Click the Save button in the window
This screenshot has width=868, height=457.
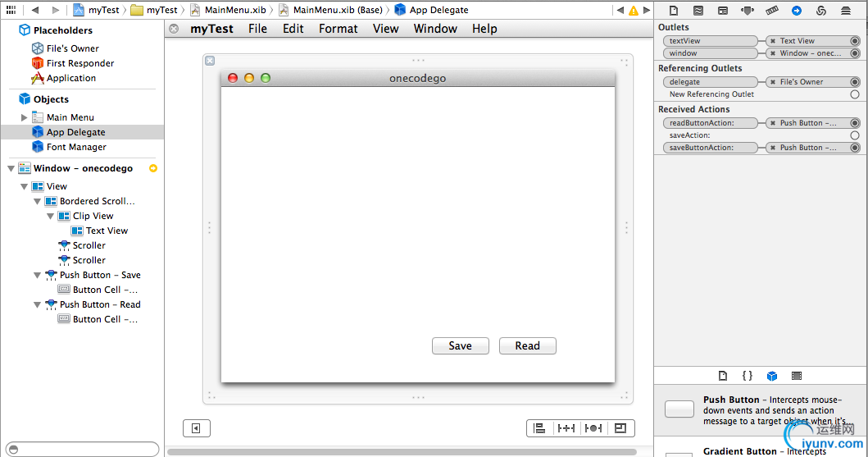[x=461, y=345]
